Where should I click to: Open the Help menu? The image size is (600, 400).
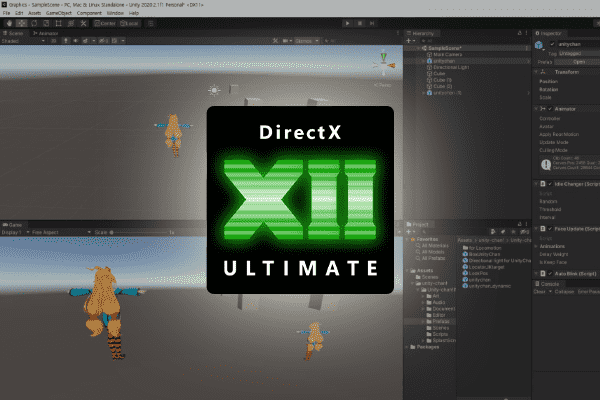point(134,13)
